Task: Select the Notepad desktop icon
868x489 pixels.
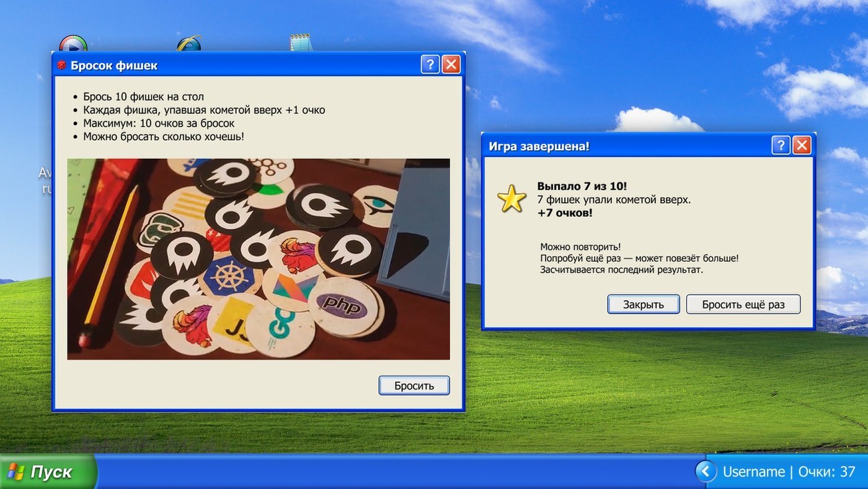Action: point(301,42)
